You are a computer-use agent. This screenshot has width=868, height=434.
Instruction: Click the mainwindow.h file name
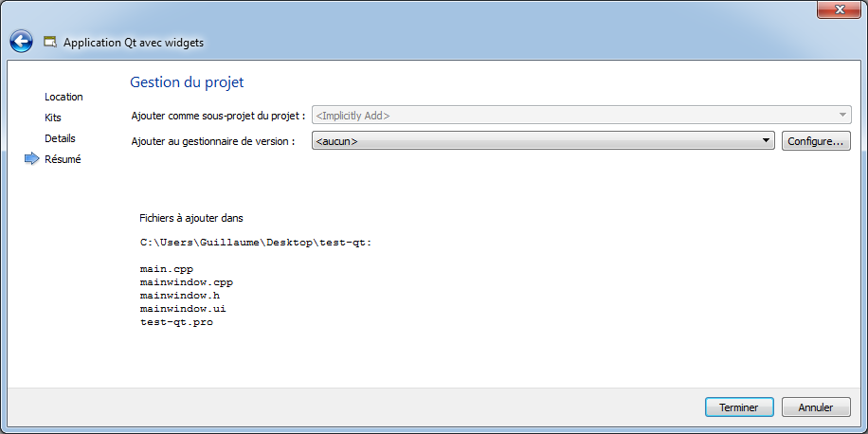[x=180, y=296]
